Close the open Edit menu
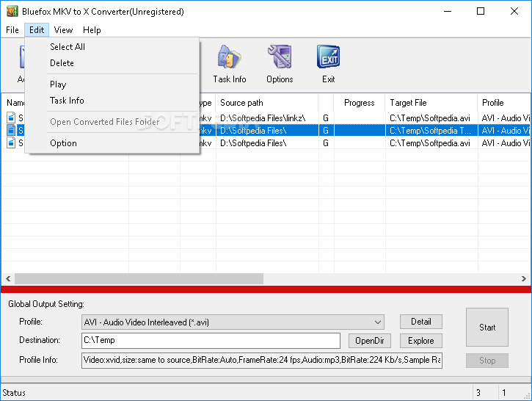The image size is (532, 401). pyautogui.click(x=37, y=30)
